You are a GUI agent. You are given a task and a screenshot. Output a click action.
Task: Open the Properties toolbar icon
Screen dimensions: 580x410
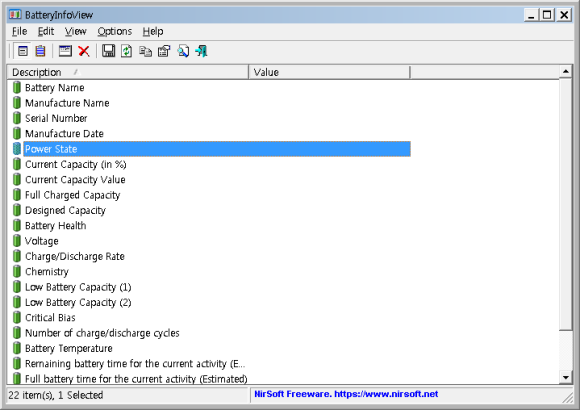164,51
